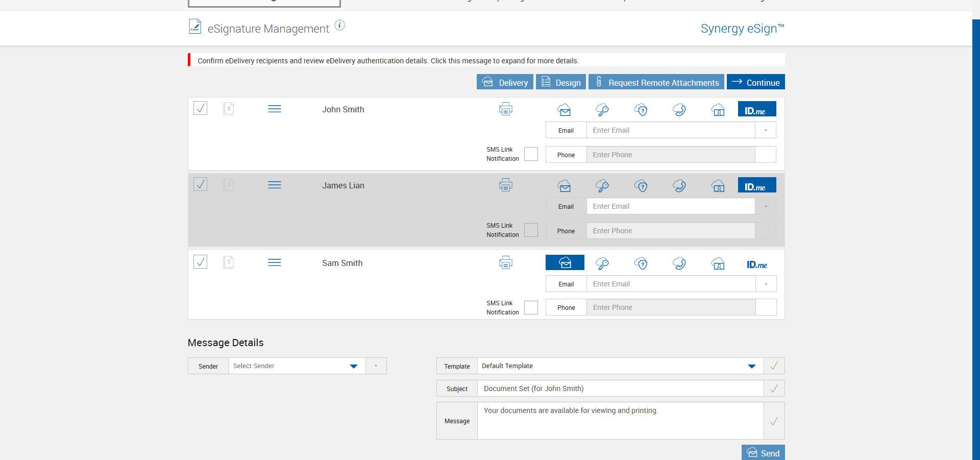
Task: Uncheck the John Smith recipient checkbox
Action: [200, 108]
